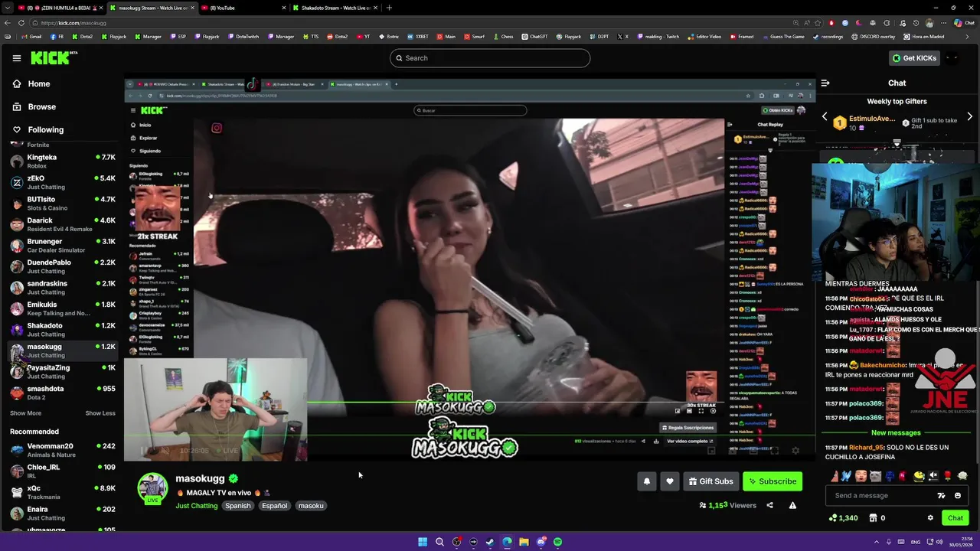Open sandraskins channel in the sidebar
This screenshot has width=980, height=551.
pos(63,288)
